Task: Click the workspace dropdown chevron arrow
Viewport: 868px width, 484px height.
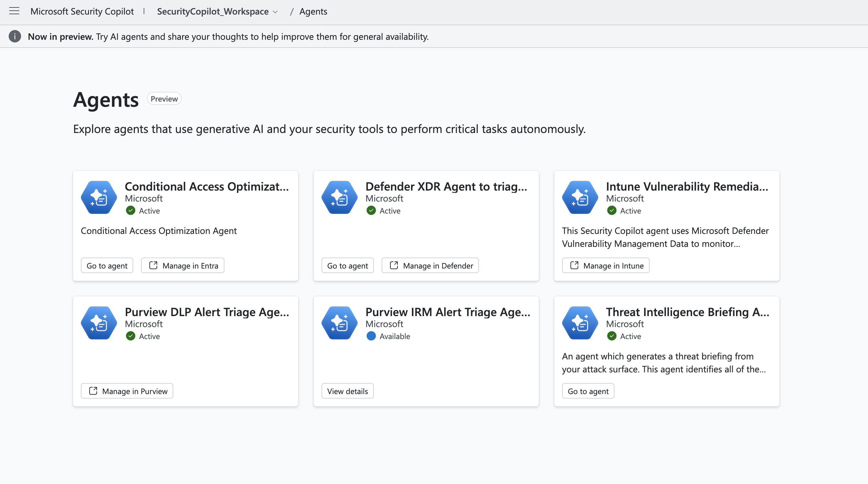Action: point(275,12)
